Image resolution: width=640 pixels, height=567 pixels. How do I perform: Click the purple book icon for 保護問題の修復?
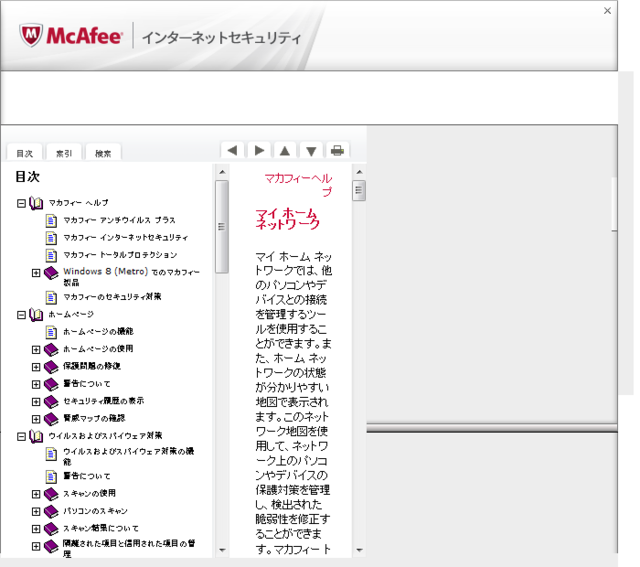pyautogui.click(x=51, y=367)
